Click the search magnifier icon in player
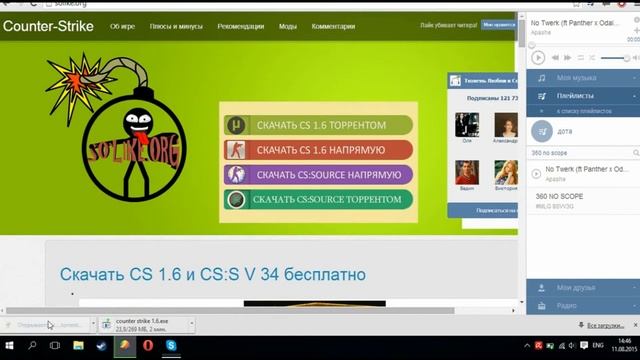Screen dimensions: 640x360 (x=636, y=153)
